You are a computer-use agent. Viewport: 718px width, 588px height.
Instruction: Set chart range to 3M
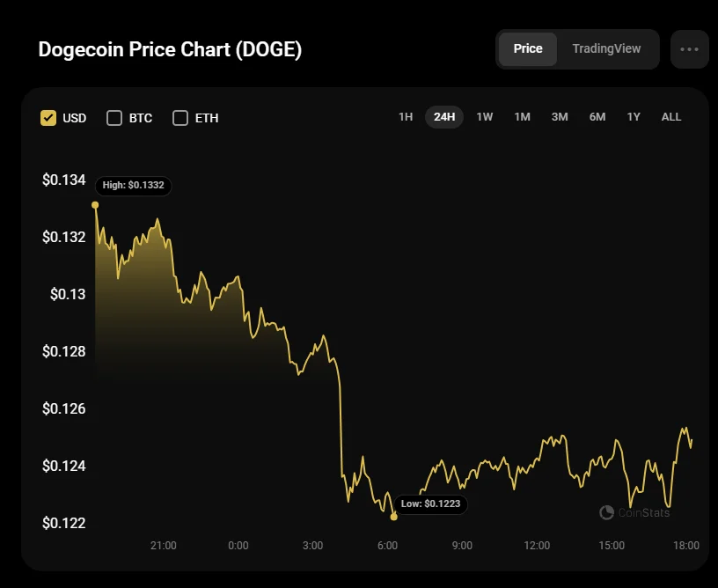pyautogui.click(x=560, y=117)
